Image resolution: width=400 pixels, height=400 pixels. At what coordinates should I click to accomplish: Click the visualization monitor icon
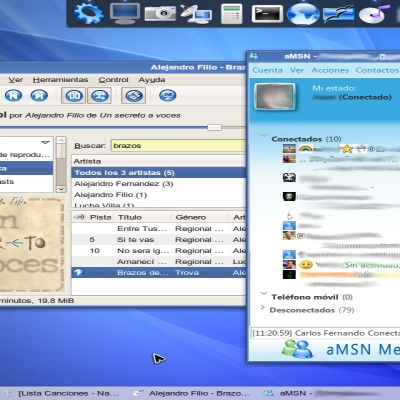(168, 96)
